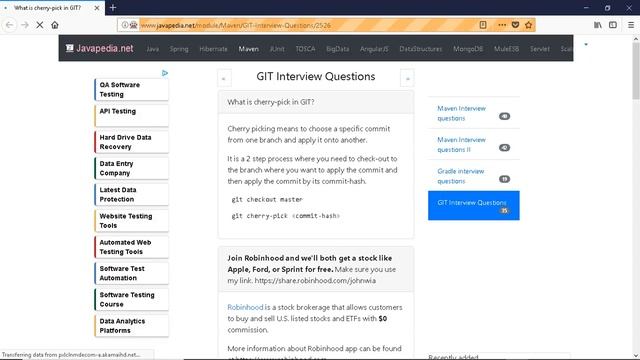Screen dimensions: 640x360
Task: Show sidebars icon in toolbar
Action: click(613, 25)
